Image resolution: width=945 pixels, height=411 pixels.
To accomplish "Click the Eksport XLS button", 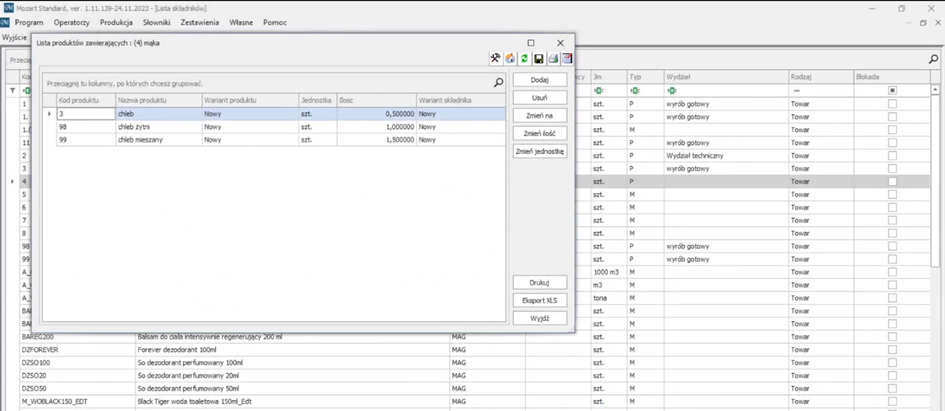I will (540, 300).
